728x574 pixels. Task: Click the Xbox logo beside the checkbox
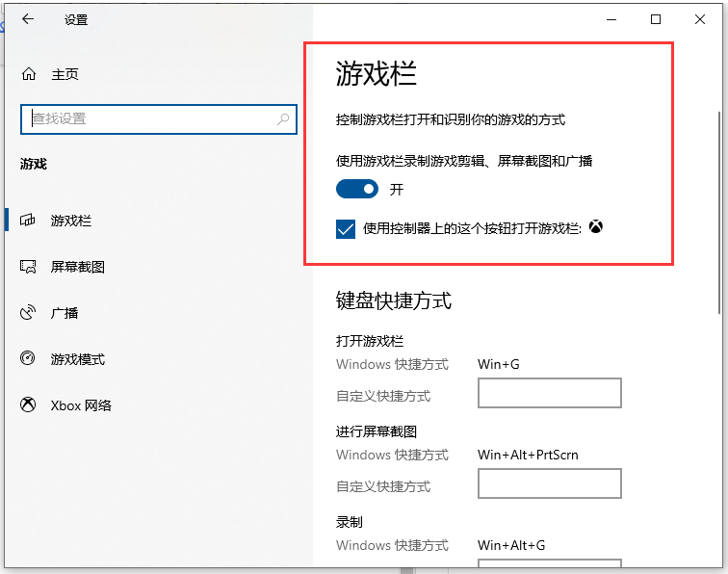click(x=597, y=228)
